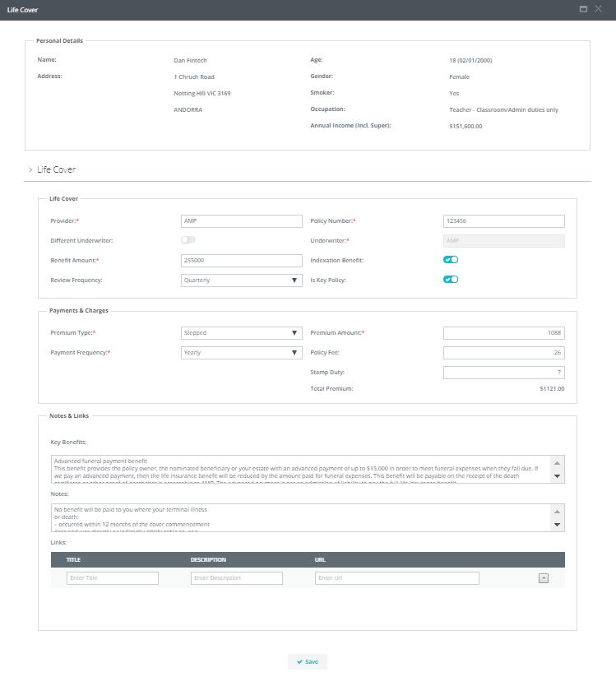Open the Premium Type dropdown
616x686 pixels.
241,333
